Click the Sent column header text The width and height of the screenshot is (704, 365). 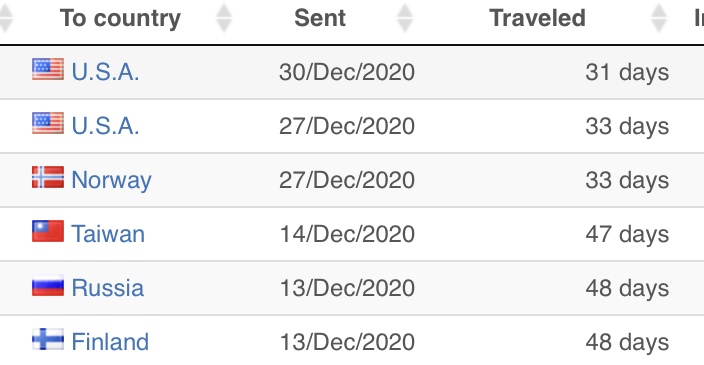pyautogui.click(x=320, y=18)
